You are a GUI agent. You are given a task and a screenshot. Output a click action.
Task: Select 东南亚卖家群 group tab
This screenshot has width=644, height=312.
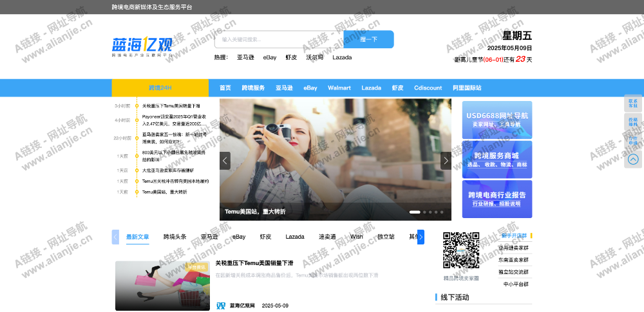pos(514,260)
